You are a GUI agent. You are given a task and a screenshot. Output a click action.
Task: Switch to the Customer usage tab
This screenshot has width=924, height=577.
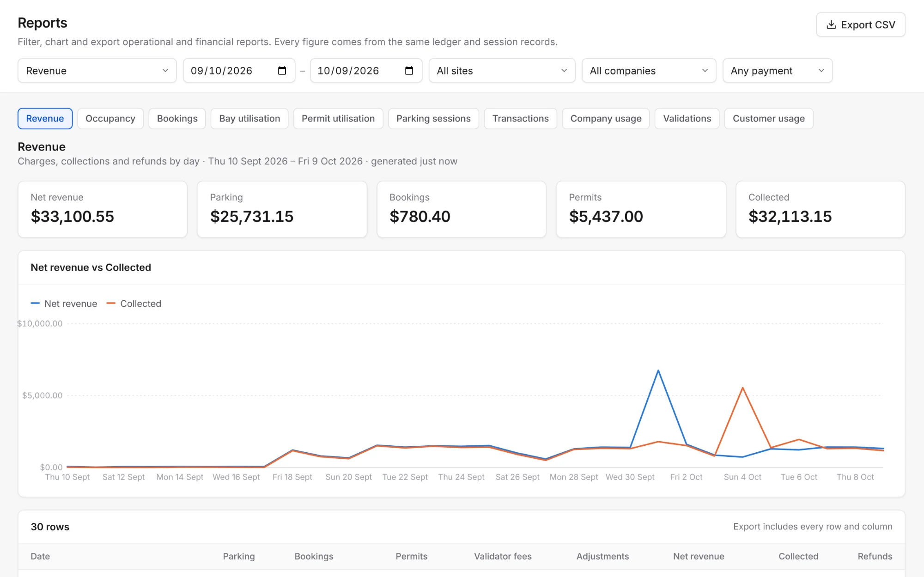click(x=769, y=119)
